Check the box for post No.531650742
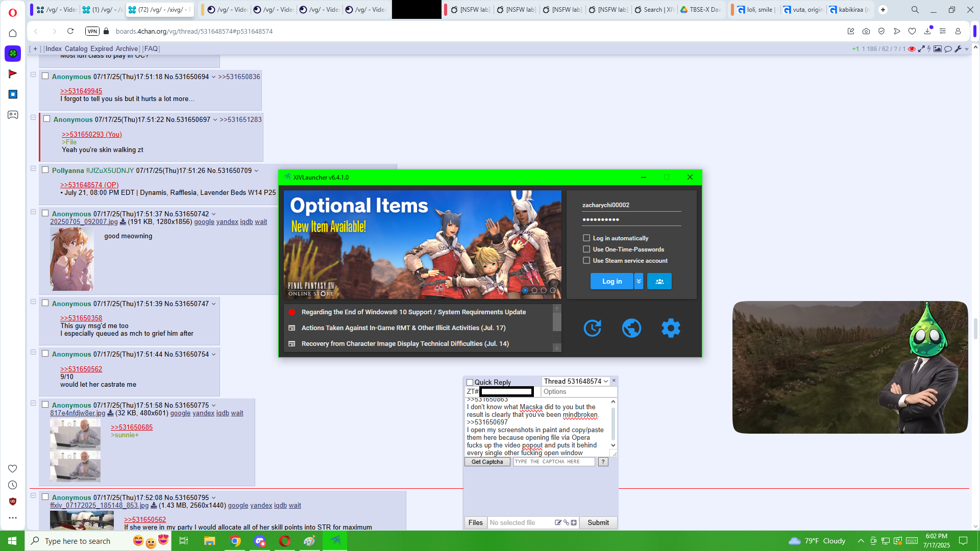The image size is (980, 551). [x=45, y=213]
